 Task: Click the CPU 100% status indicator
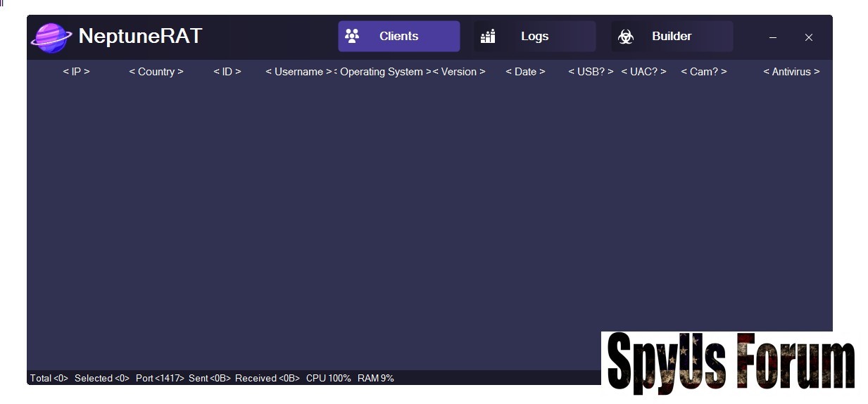pyautogui.click(x=328, y=379)
